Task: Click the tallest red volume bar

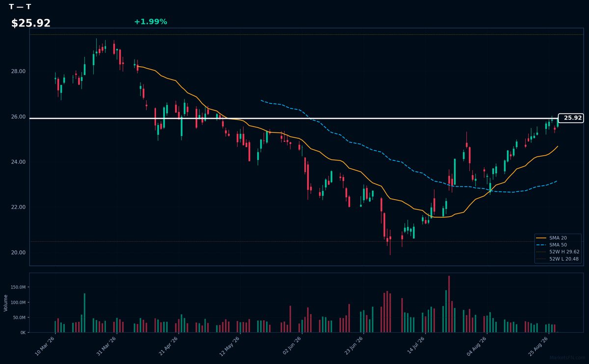Action: (x=449, y=304)
